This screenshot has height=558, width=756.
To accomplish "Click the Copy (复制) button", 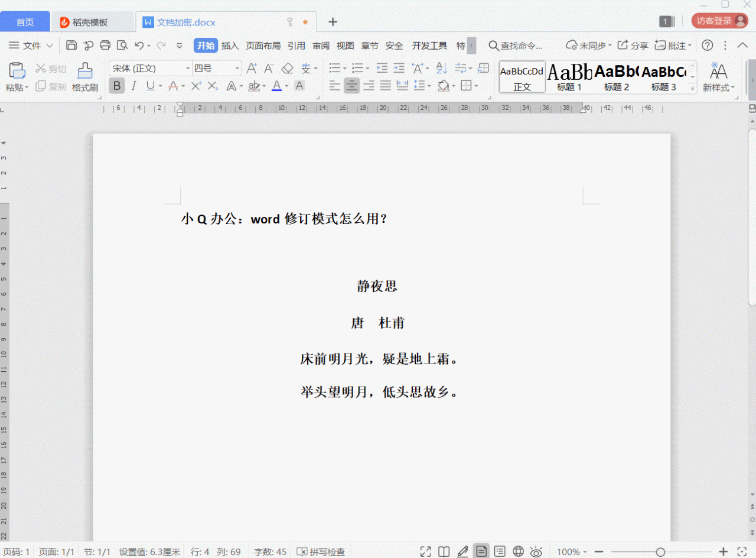I will pyautogui.click(x=51, y=86).
